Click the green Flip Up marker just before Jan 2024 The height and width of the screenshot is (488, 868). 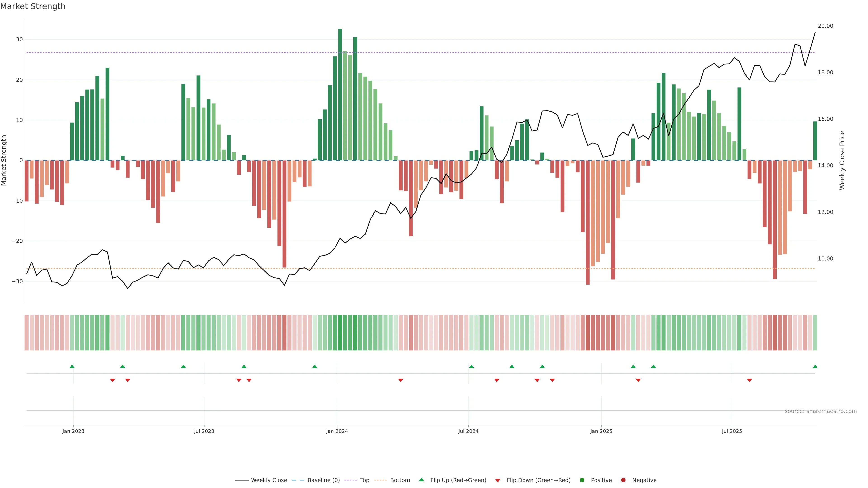pos(314,366)
